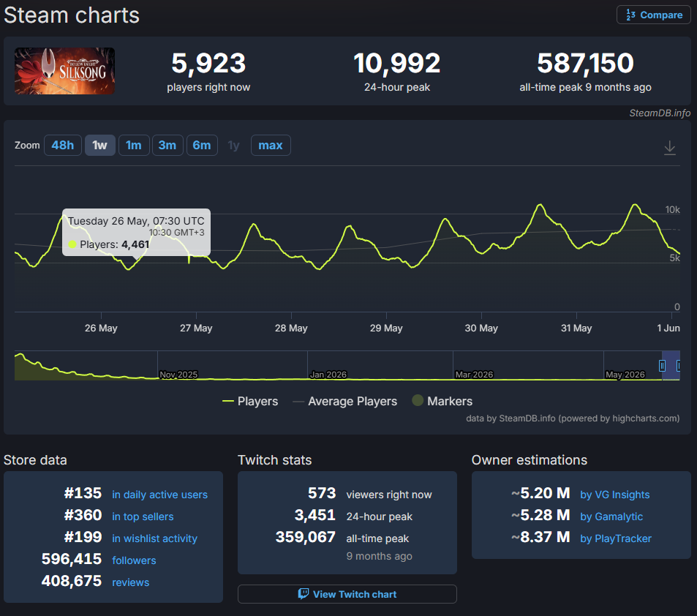The height and width of the screenshot is (616, 697).
Task: Click the '28 May' axis label
Action: [291, 328]
